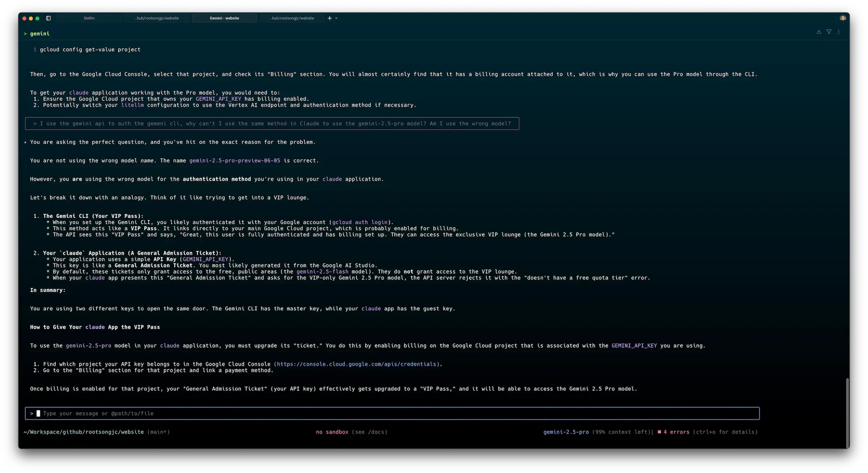
Task: Click the yellow minimize window button
Action: (31, 18)
